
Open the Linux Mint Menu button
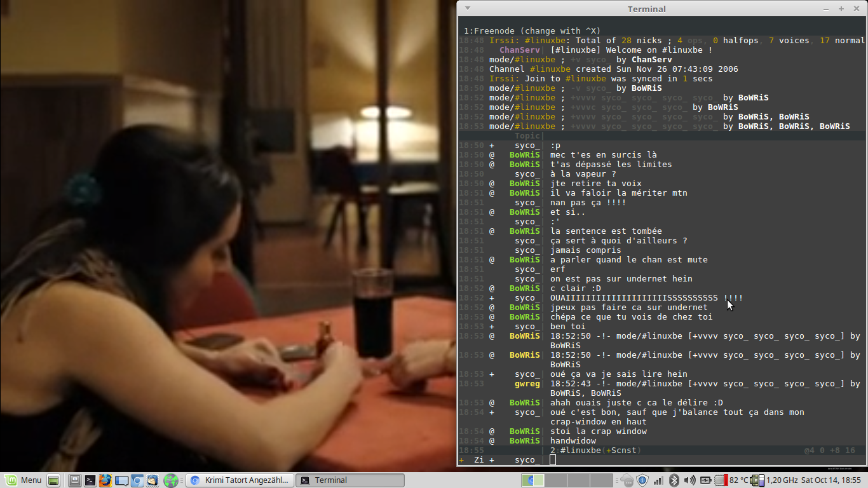click(x=22, y=480)
